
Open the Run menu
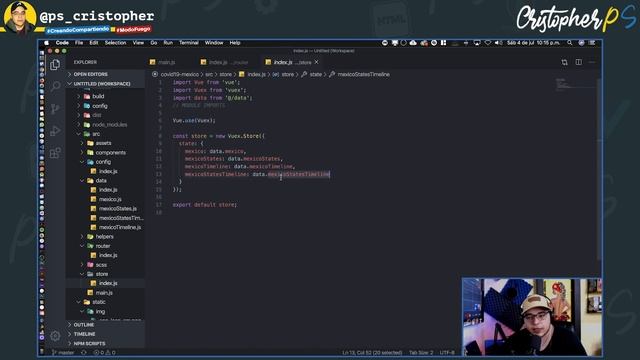click(x=168, y=42)
